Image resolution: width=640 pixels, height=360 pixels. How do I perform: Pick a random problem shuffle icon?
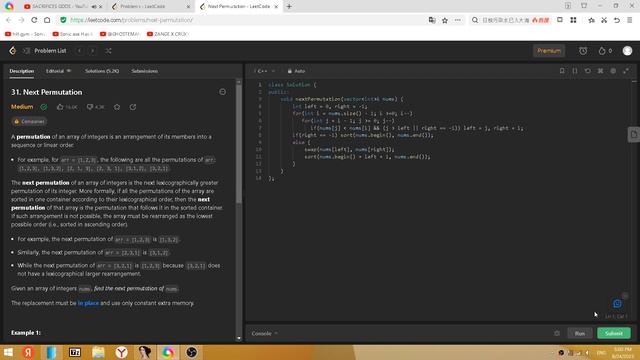pyautogui.click(x=108, y=51)
